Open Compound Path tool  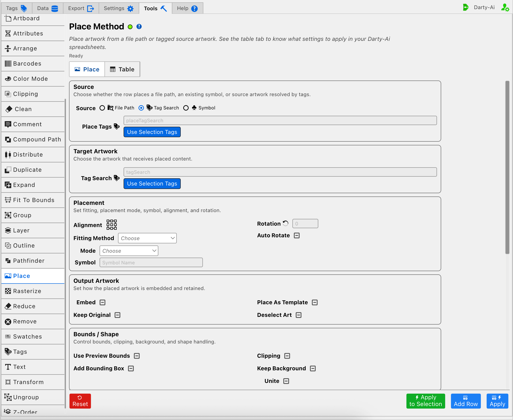(33, 139)
